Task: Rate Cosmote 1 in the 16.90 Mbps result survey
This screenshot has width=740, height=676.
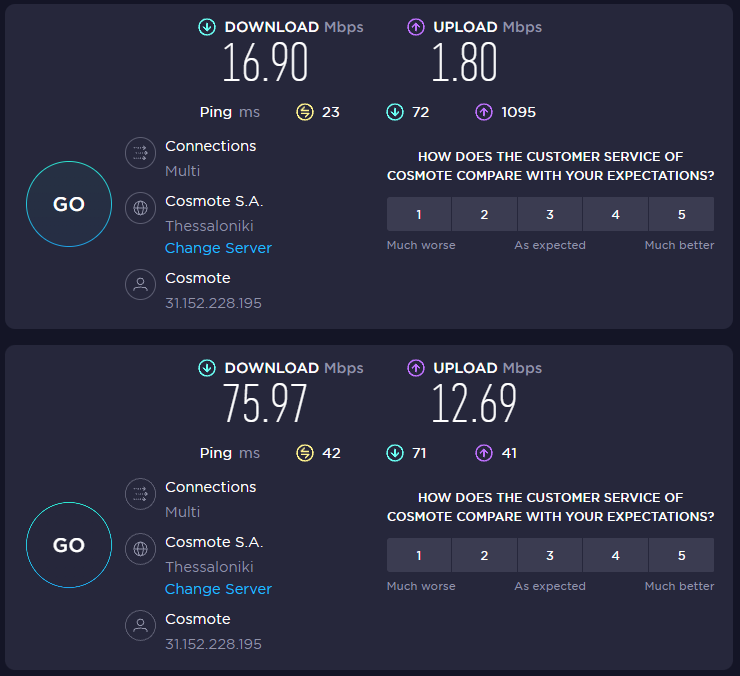Action: 419,214
